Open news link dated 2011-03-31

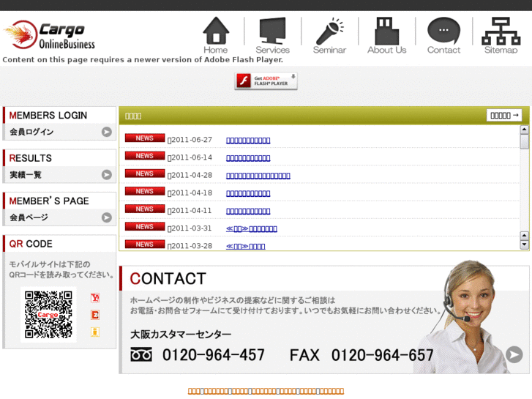(x=252, y=228)
